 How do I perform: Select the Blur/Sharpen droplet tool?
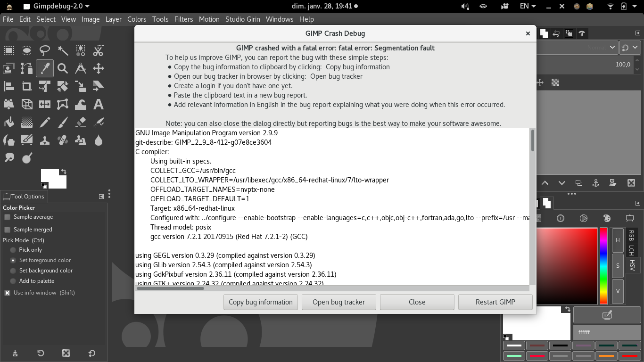[x=99, y=140]
